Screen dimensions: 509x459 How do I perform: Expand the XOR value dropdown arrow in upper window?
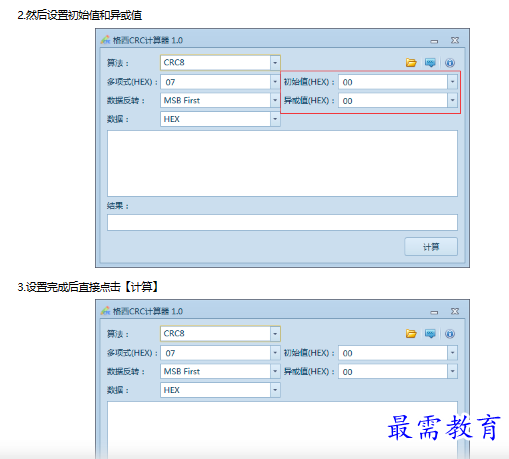(452, 100)
